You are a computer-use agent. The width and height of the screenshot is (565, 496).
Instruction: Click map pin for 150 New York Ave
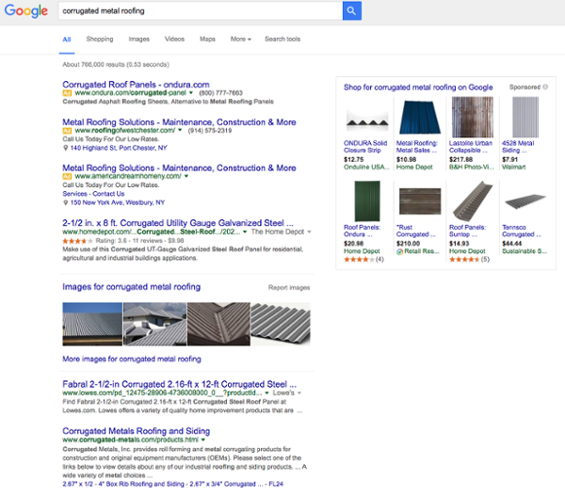point(65,203)
